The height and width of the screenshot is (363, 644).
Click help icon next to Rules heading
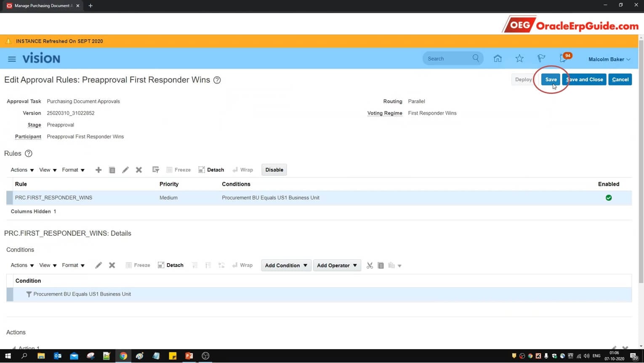[x=29, y=153]
